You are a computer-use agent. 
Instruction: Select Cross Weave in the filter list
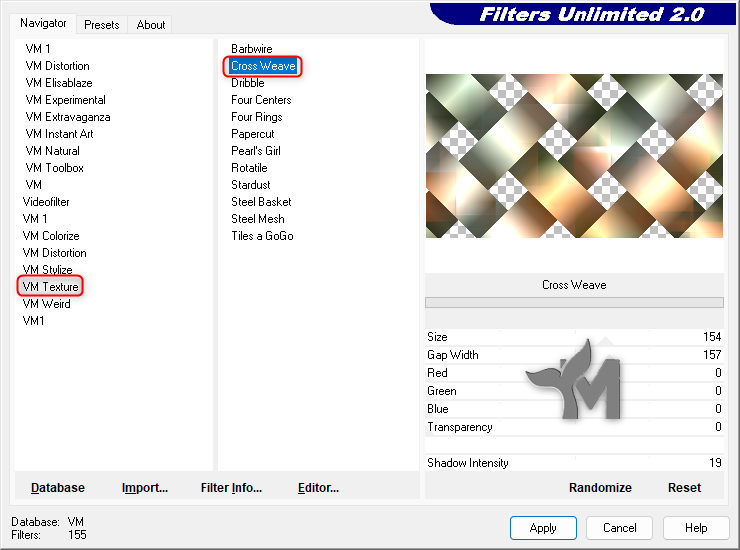(263, 66)
